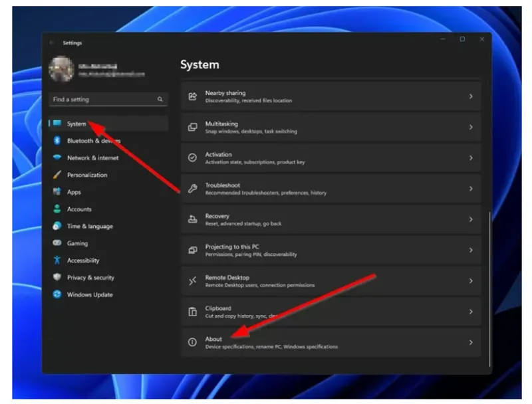Click the Recovery drive icon
The height and width of the screenshot is (404, 532).
click(192, 219)
